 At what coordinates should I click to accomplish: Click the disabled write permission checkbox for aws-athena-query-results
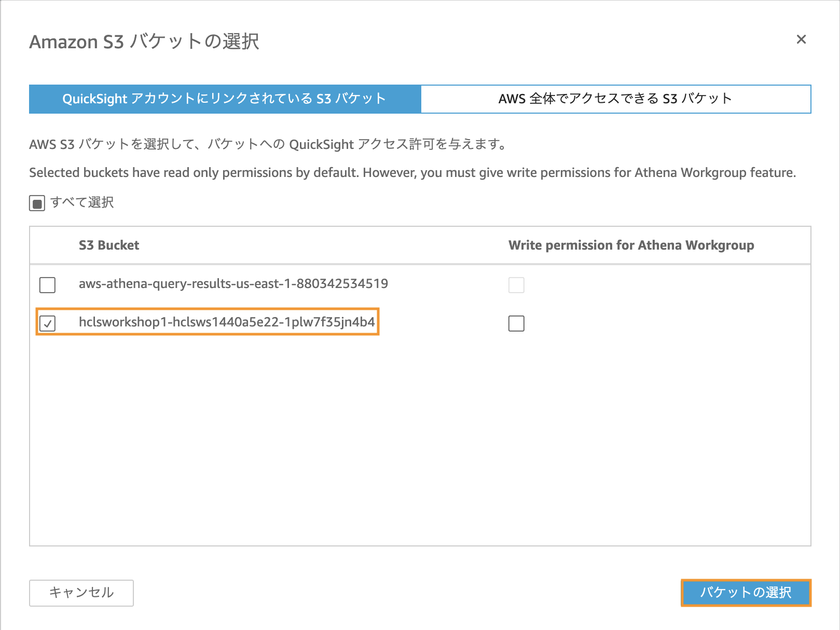[x=516, y=285]
